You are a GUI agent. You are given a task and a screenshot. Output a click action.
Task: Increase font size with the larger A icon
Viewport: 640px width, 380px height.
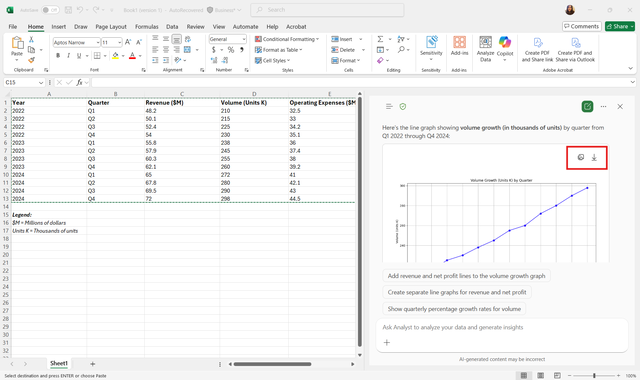point(128,42)
